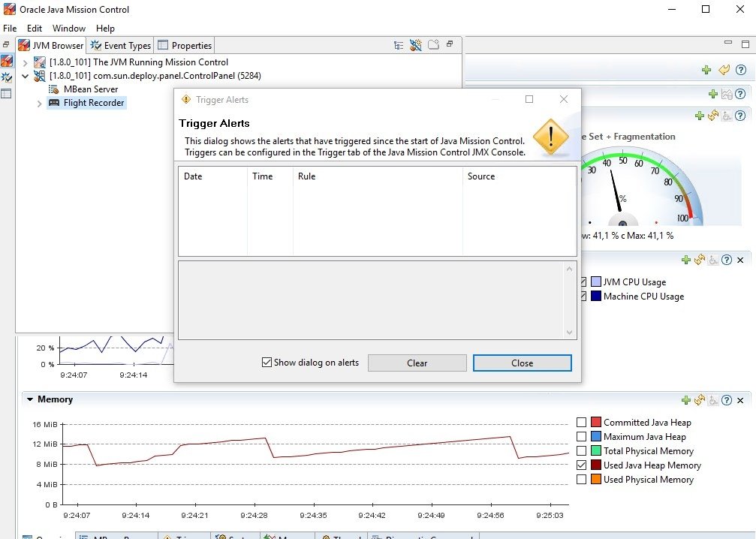Restore the JVM Browser view with the overlapping-squares icon
The width and height of the screenshot is (756, 539).
450,44
